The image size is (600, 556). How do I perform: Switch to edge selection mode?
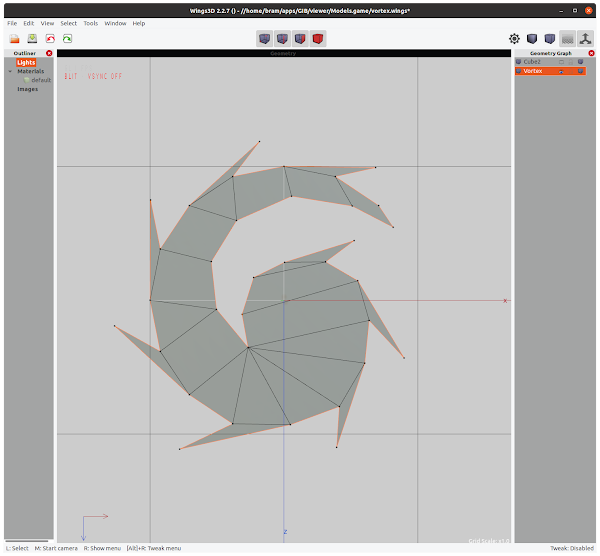pos(282,39)
